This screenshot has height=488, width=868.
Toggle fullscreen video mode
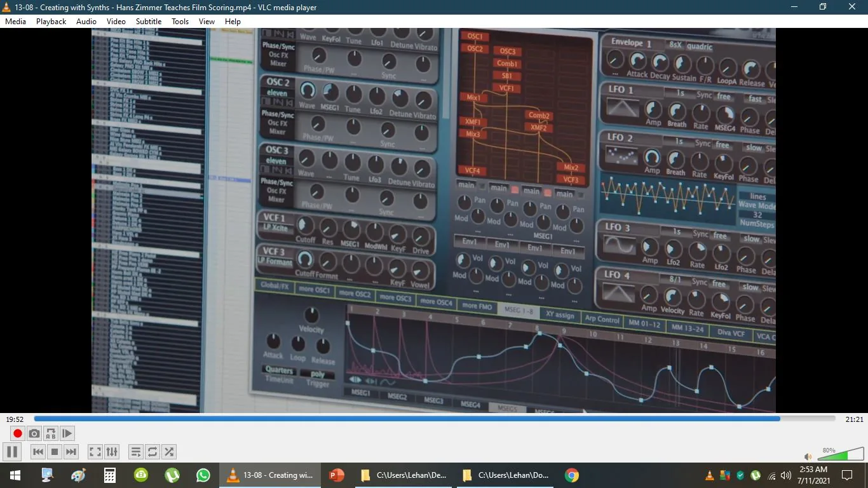[95, 451]
